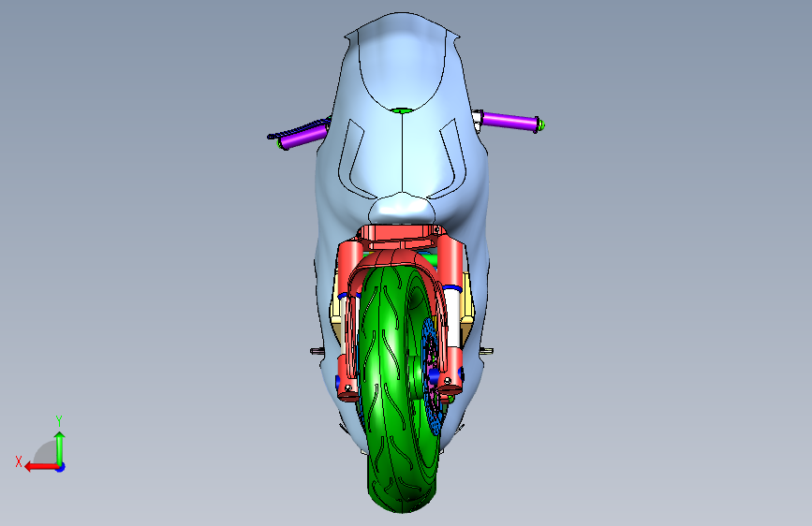Click the gray arc plane on axis triad
812x526 pixels.
(46, 453)
